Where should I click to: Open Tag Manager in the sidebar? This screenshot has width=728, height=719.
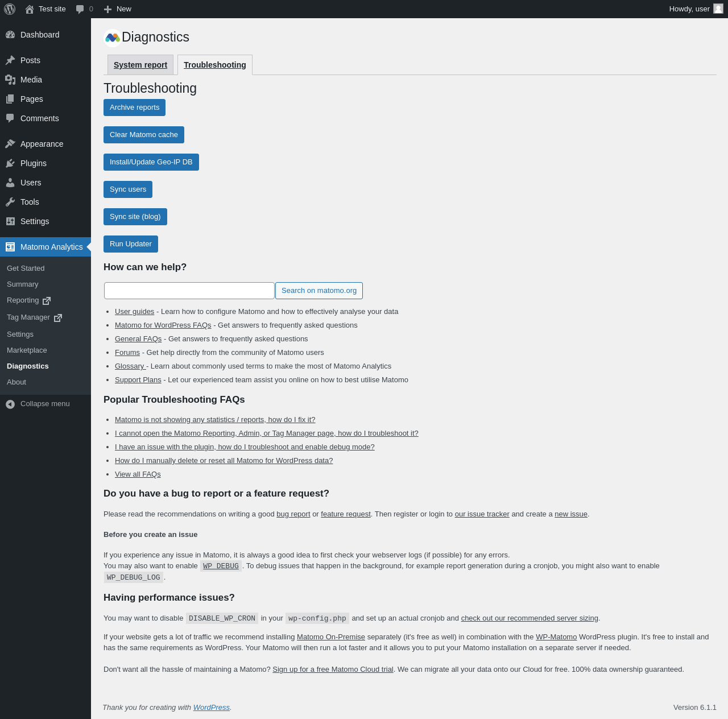(x=34, y=317)
